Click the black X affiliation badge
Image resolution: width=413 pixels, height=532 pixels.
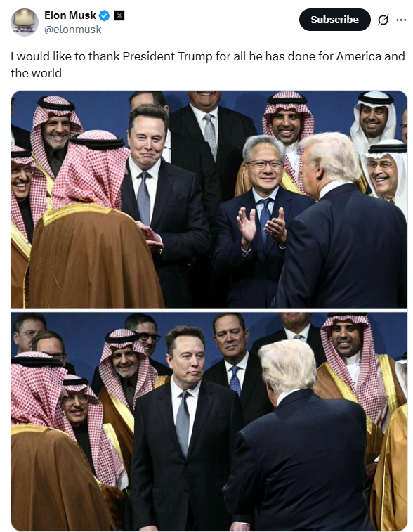(x=119, y=15)
